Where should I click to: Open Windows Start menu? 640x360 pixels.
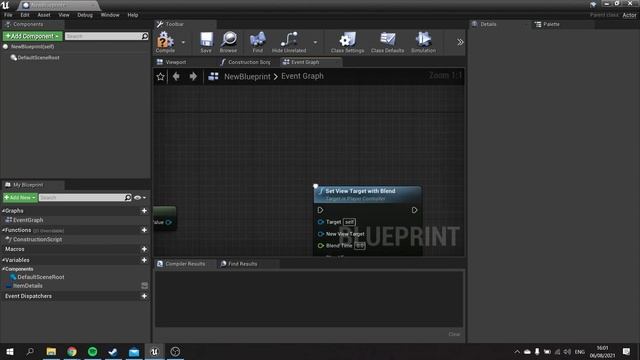click(10, 352)
